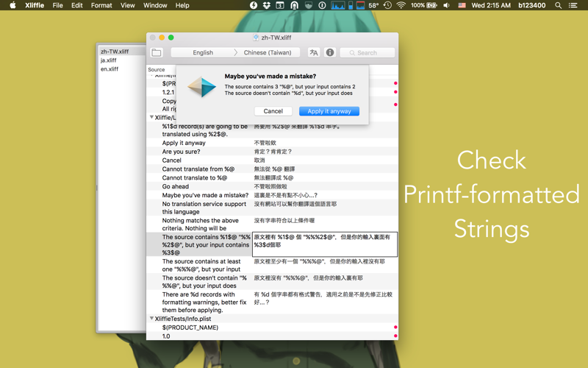
Task: Collapse the XliffieTests/Info.plist group
Action: point(151,319)
